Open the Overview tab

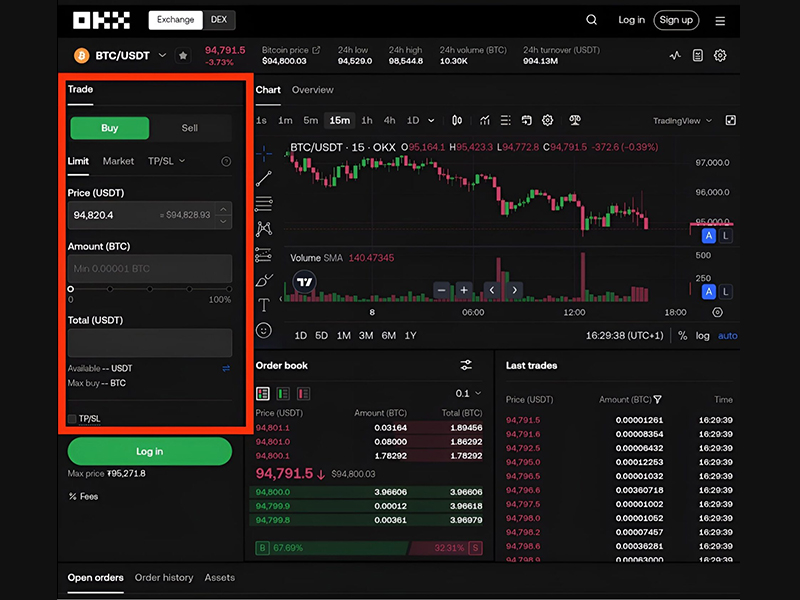pyautogui.click(x=313, y=90)
